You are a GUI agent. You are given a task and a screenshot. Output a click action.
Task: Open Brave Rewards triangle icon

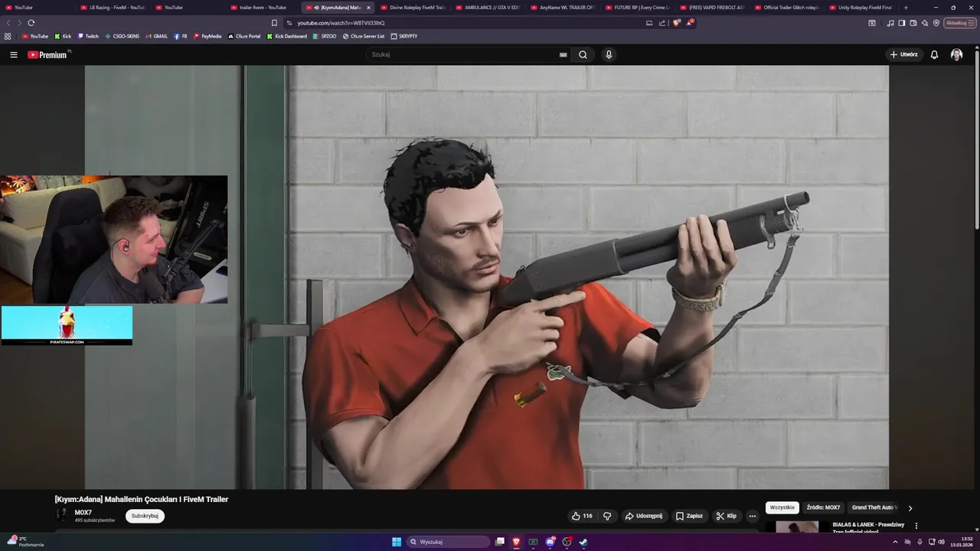coord(689,23)
